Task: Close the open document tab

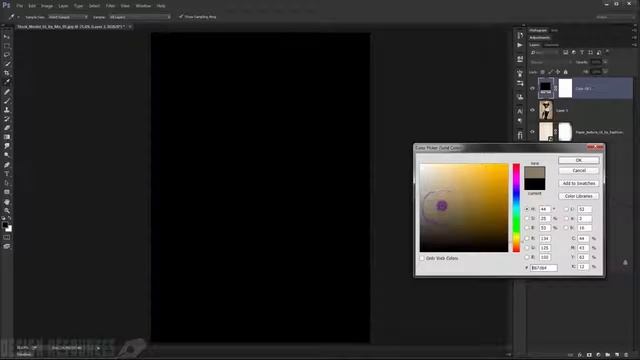Action: point(130,27)
